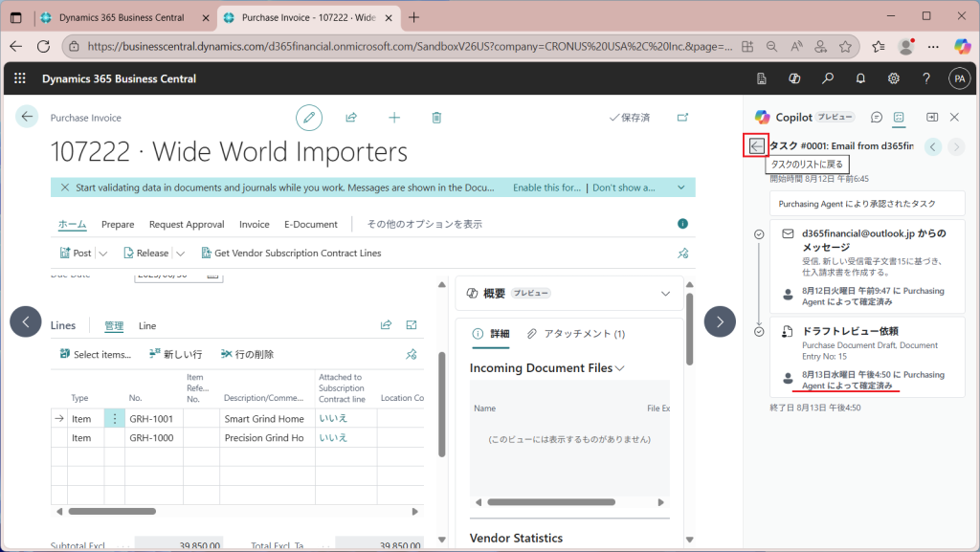Show the FactBox information icon
Viewport: 980px width, 552px height.
coord(682,224)
